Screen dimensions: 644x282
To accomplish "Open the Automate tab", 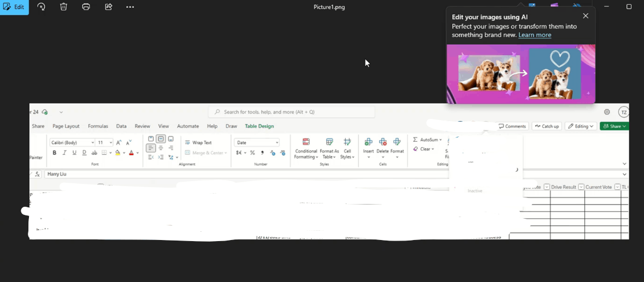I will coord(188,126).
